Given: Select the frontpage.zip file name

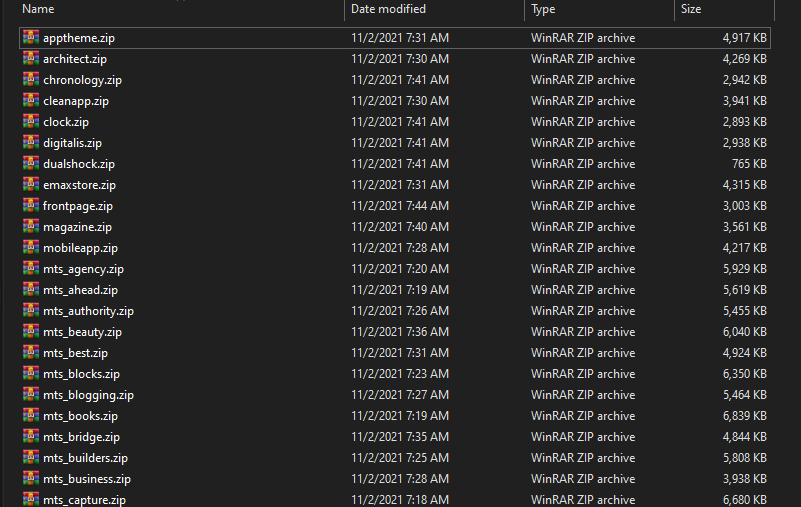Looking at the screenshot, I should (78, 206).
